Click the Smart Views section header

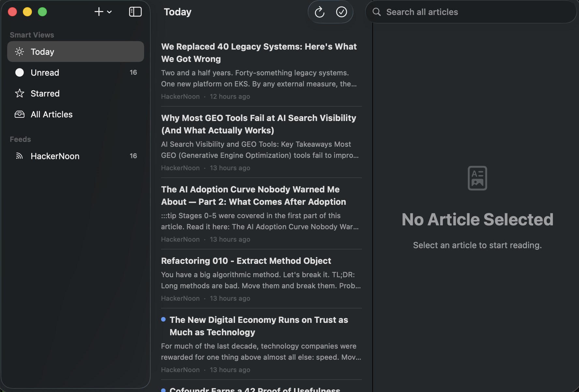pyautogui.click(x=32, y=35)
